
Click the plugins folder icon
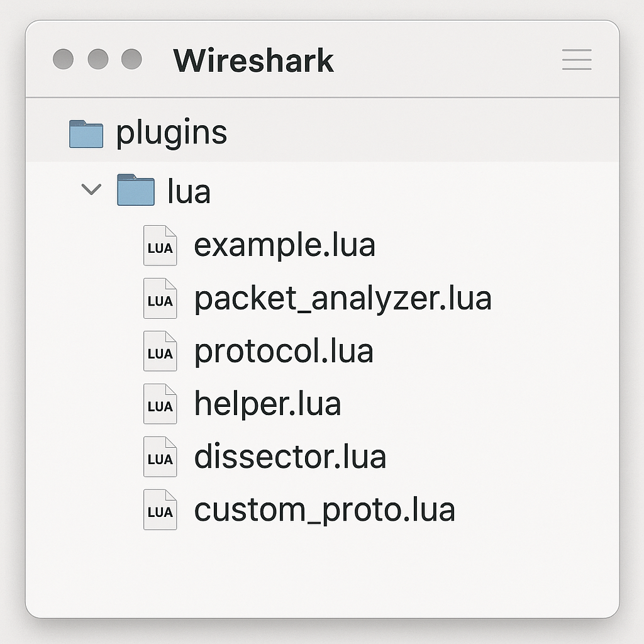click(x=86, y=133)
